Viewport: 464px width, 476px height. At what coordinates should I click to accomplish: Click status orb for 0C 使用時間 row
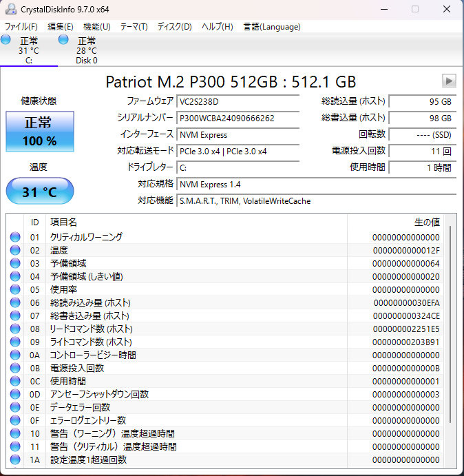(15, 381)
